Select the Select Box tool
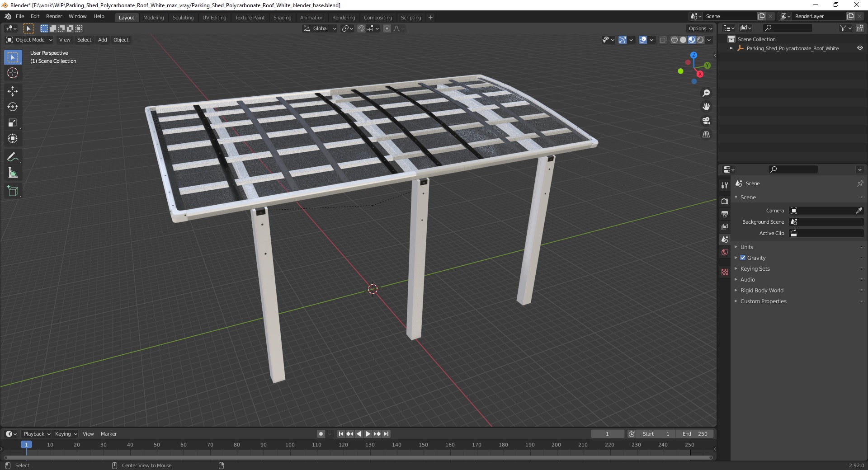Image resolution: width=868 pixels, height=470 pixels. [x=13, y=57]
